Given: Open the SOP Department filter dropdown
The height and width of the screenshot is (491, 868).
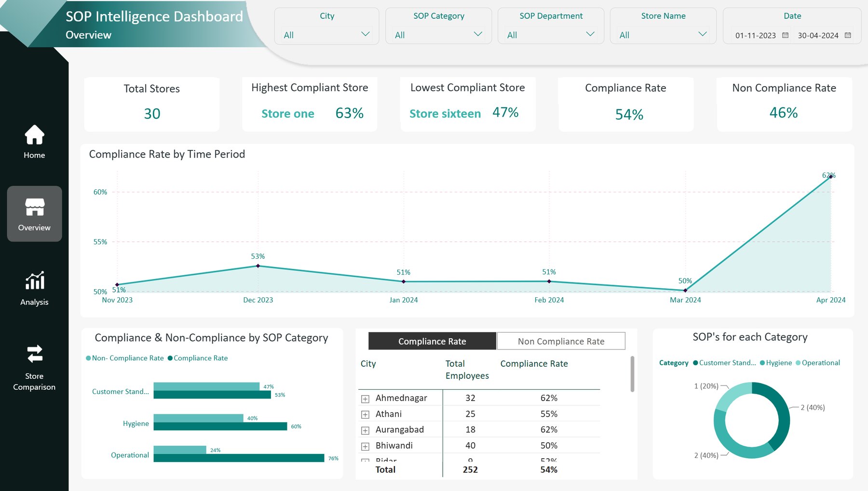Looking at the screenshot, I should click(551, 35).
